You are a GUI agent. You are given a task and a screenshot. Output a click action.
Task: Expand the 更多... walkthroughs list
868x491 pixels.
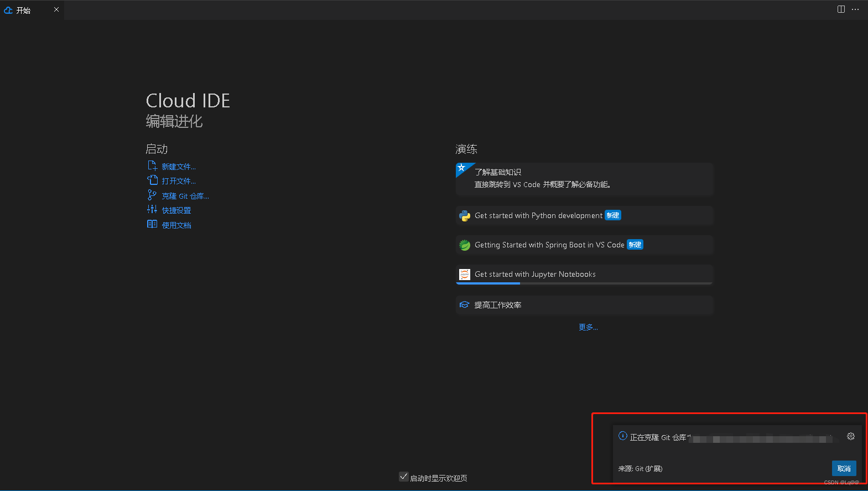point(588,327)
